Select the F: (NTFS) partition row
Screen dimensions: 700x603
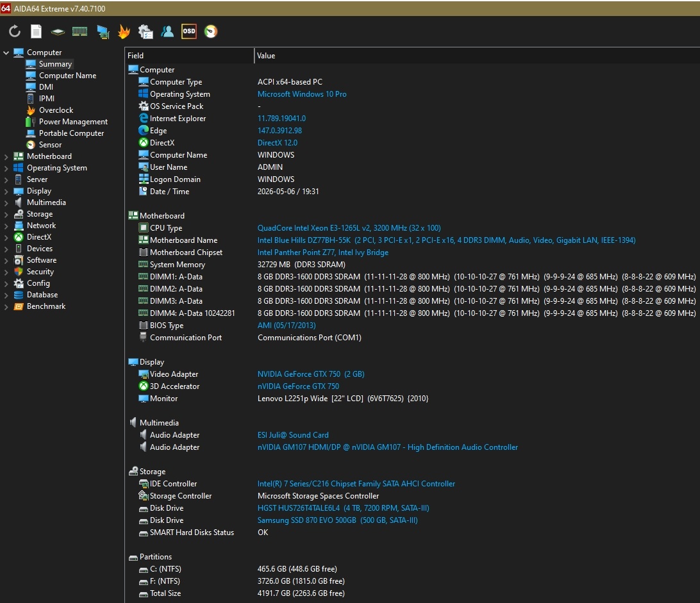413,581
